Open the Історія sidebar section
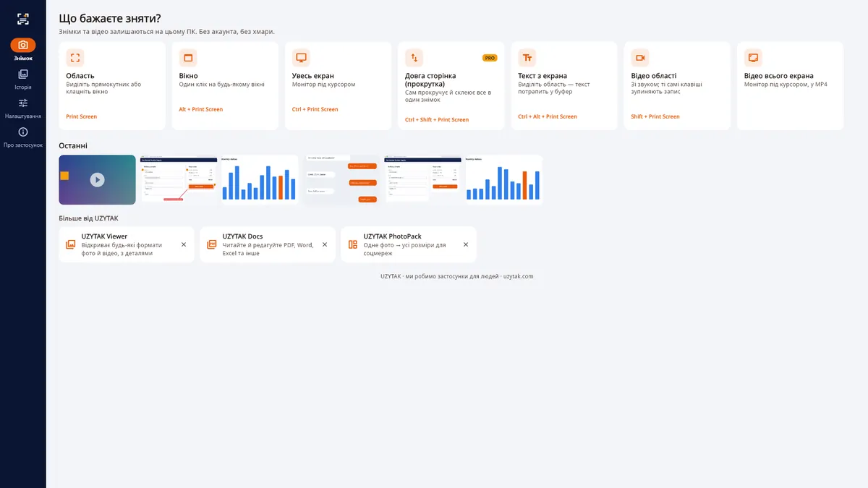Screen dimensions: 868x488 point(23,79)
